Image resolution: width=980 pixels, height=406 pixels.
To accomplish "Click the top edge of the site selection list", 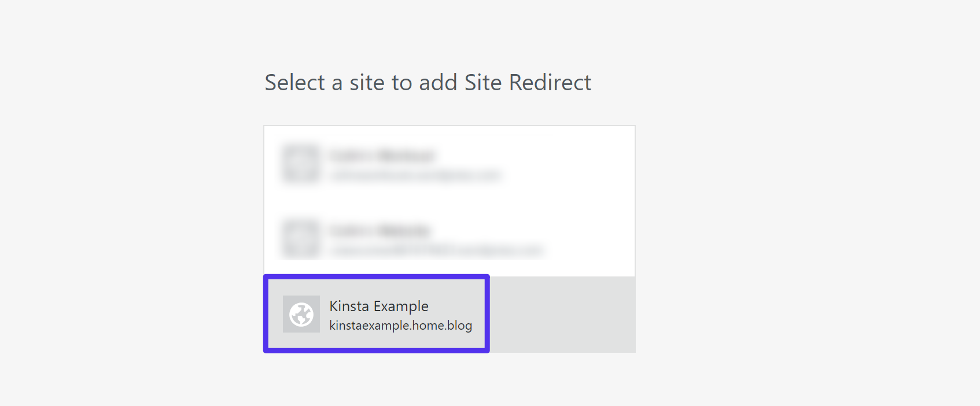I will point(450,126).
